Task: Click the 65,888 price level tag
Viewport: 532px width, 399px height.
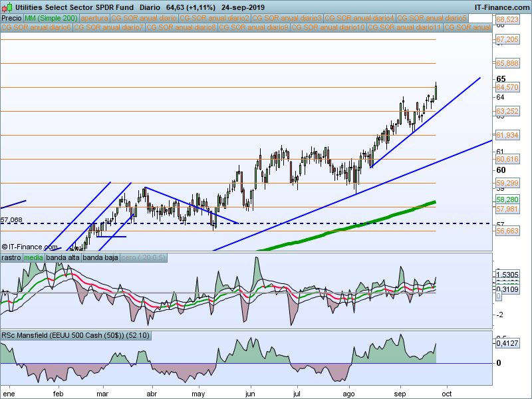Action: [507, 63]
